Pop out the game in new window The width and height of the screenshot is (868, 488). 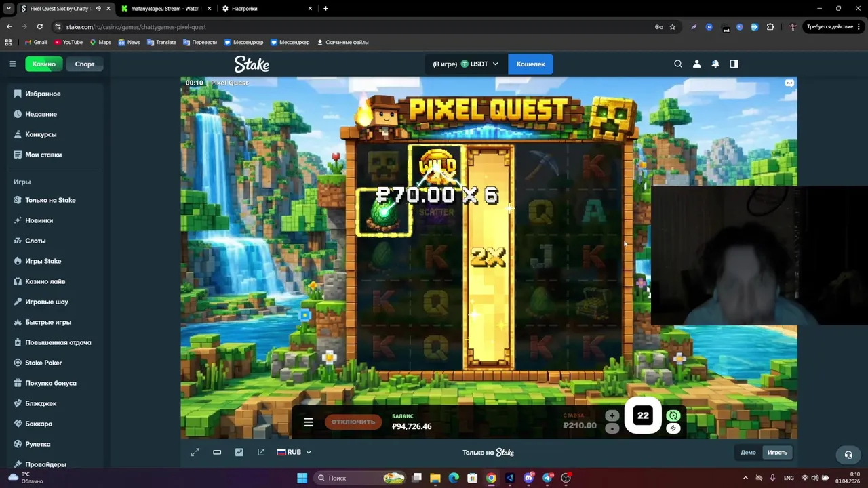point(261,452)
